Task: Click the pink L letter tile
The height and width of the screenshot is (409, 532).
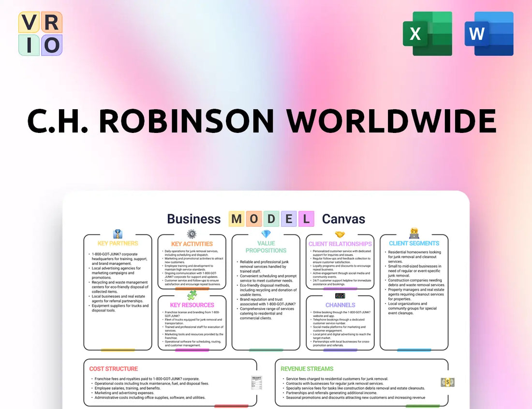Action: click(306, 219)
